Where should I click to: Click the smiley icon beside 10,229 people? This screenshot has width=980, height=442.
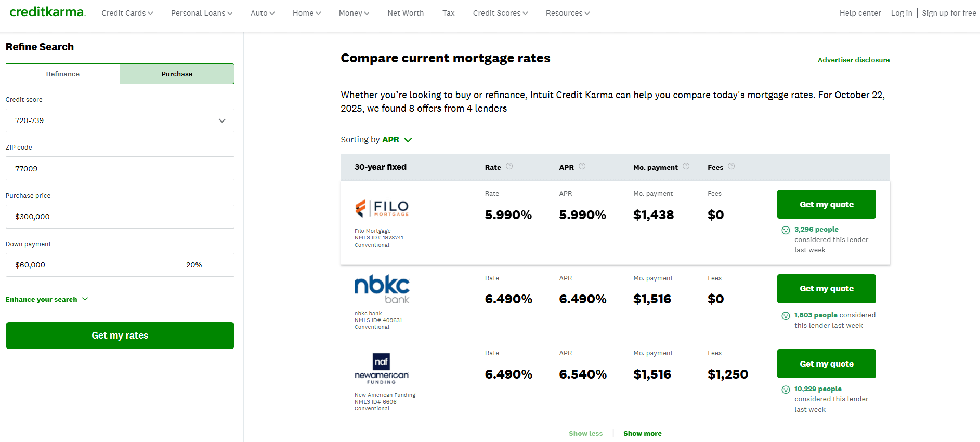pos(786,389)
